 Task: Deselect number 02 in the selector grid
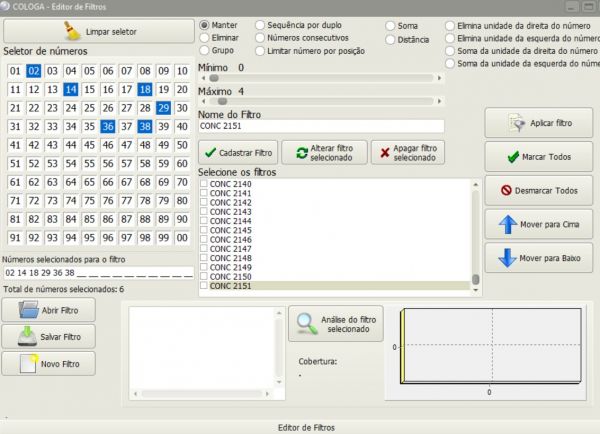point(34,71)
